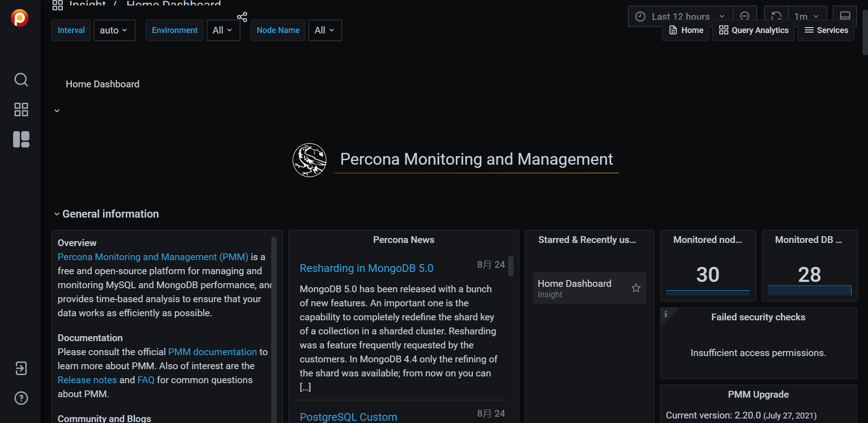Show info for Failed security checks
Screen dimensions: 868x423
[x=665, y=314]
